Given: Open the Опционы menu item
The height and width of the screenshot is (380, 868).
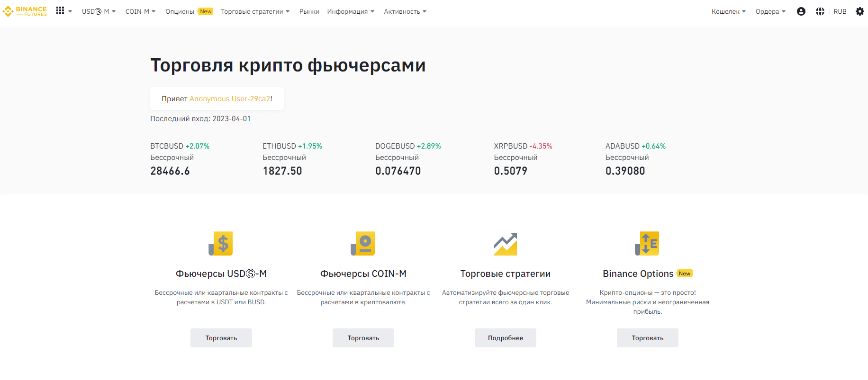Looking at the screenshot, I should 180,11.
